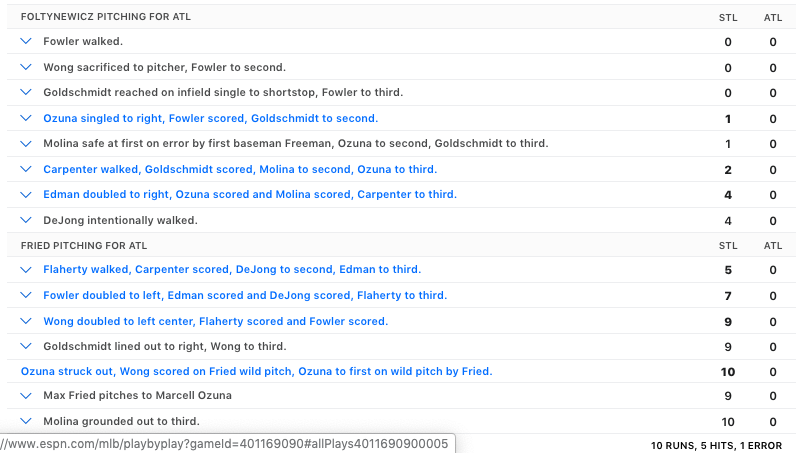Image resolution: width=799 pixels, height=453 pixels.
Task: Expand chevron for Goldschmidt infield single play
Action: tap(27, 92)
